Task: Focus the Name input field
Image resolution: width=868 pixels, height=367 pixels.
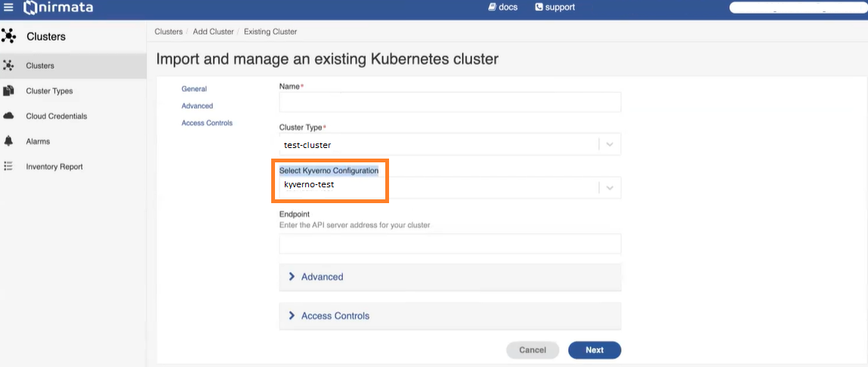Action: tap(450, 102)
